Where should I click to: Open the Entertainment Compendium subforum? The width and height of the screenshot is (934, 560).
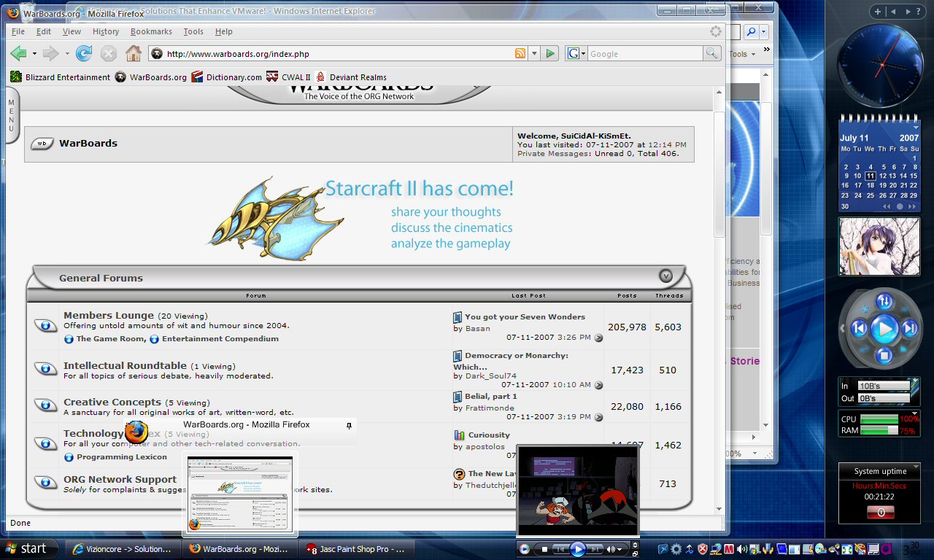click(220, 338)
